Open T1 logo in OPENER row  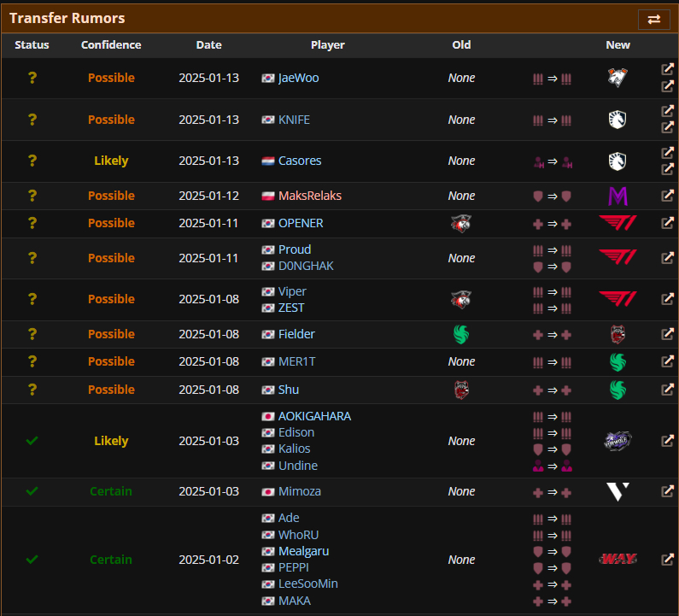[618, 223]
